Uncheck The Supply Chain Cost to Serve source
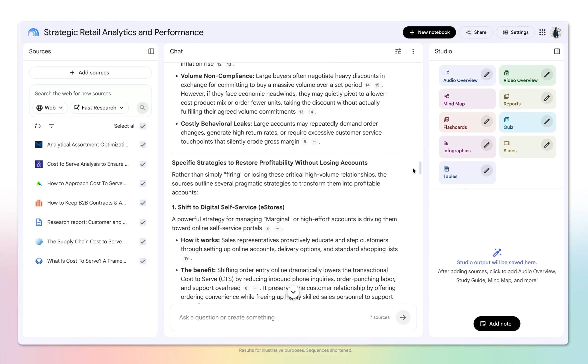 coord(143,242)
